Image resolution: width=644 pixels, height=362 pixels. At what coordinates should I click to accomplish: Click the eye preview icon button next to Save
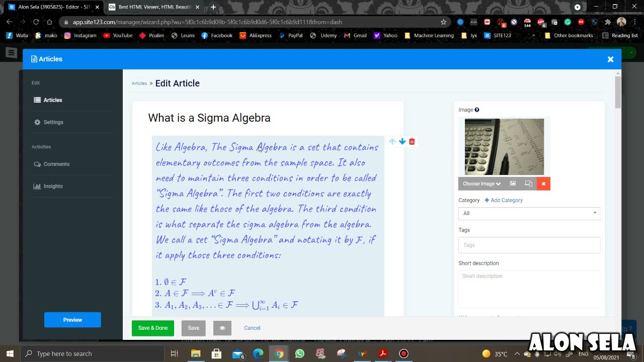222,328
